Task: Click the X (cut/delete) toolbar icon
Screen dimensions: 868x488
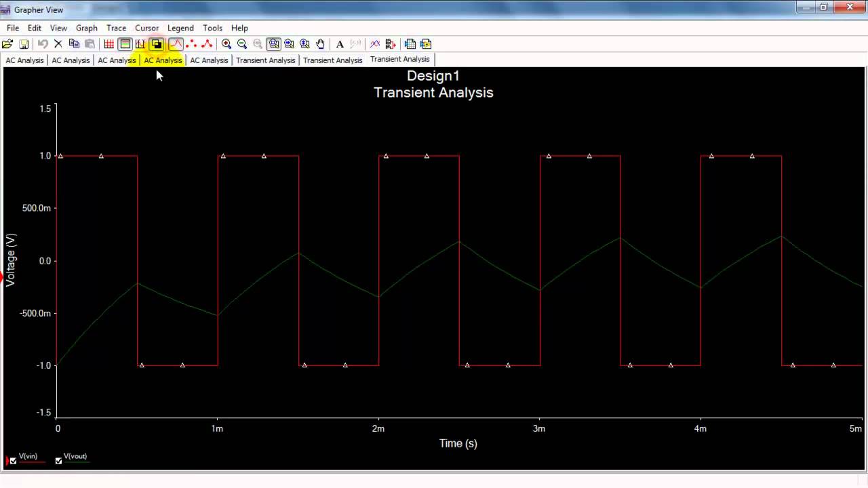Action: pos(58,44)
